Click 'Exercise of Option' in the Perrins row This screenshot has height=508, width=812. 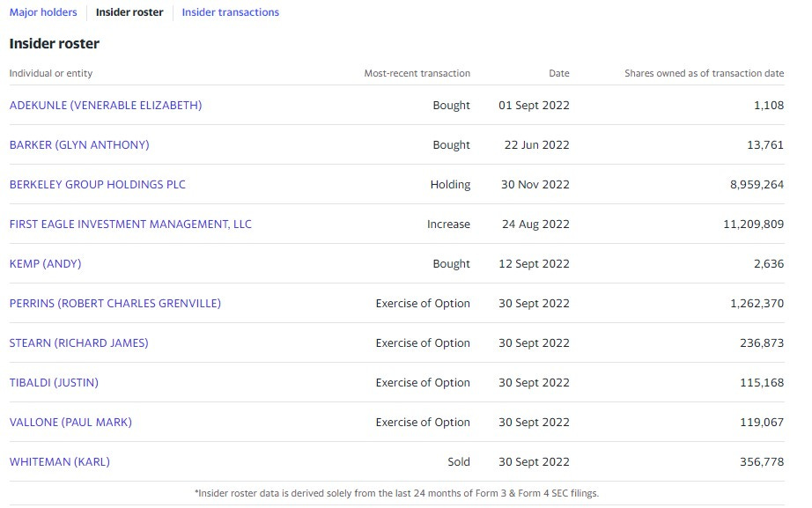(x=423, y=304)
